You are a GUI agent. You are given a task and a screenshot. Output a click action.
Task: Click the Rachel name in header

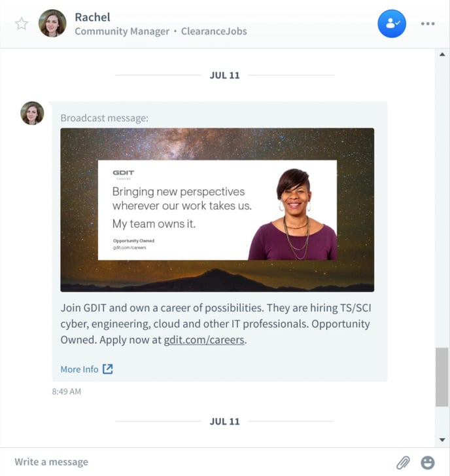[x=92, y=17]
